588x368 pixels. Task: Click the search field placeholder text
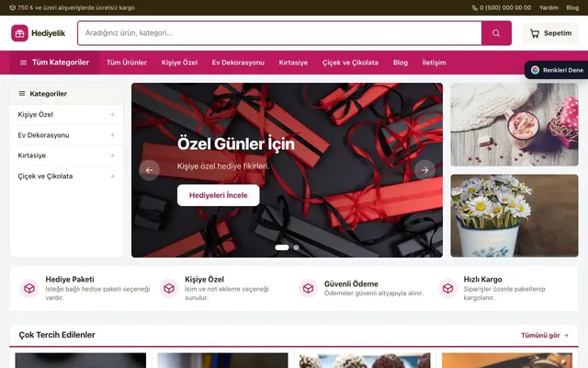pyautogui.click(x=129, y=33)
